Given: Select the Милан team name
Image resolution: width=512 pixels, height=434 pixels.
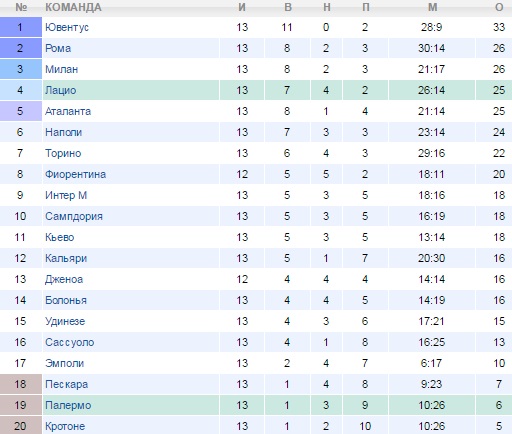Looking at the screenshot, I should point(62,69).
